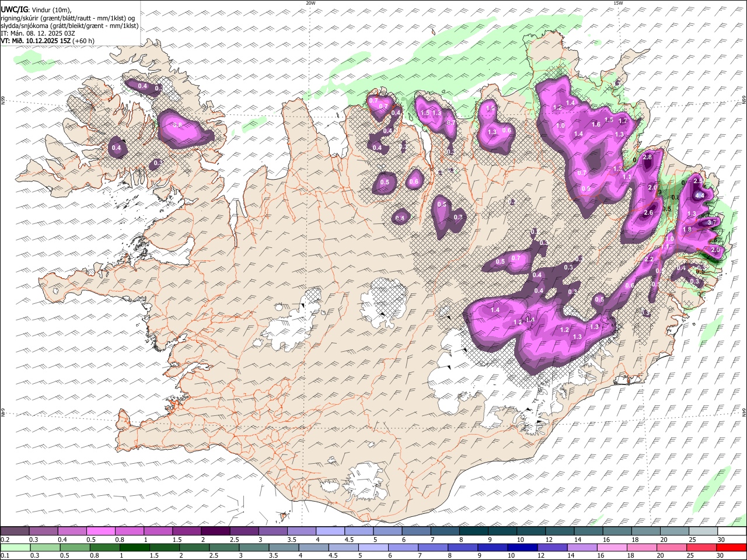747x560 pixels.
Task: Pick the pale green swatch between 0.1 and 0.3, lower scale
Action: pyautogui.click(x=15, y=547)
